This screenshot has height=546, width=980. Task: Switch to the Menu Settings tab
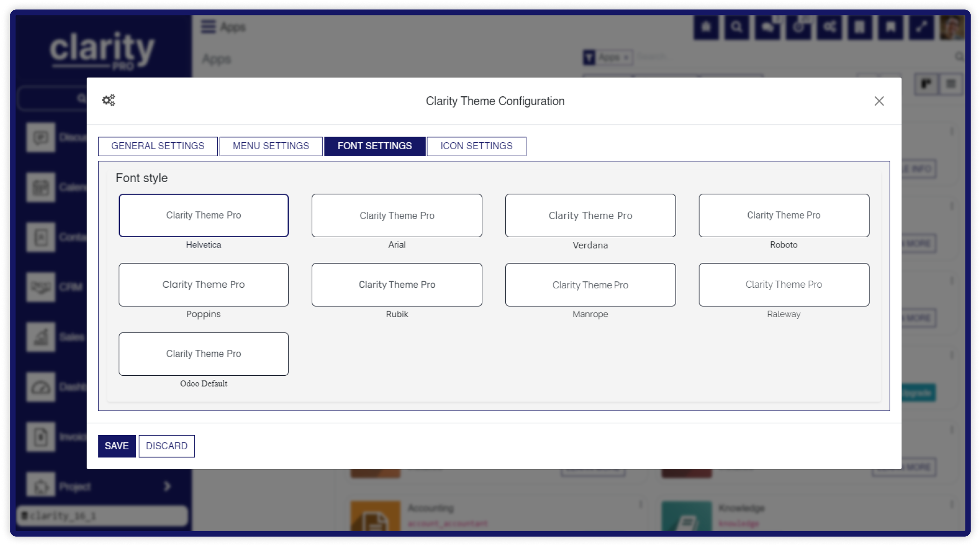(x=271, y=146)
